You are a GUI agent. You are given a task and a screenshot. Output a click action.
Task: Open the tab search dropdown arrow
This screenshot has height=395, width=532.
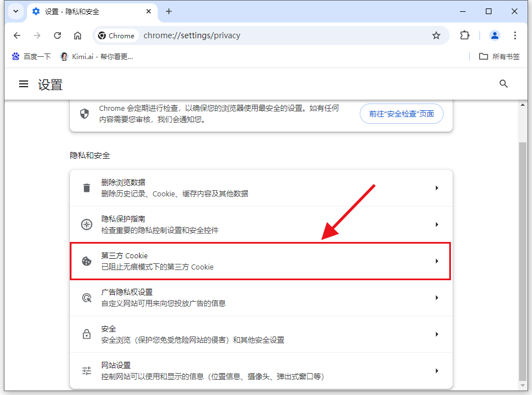click(x=16, y=11)
